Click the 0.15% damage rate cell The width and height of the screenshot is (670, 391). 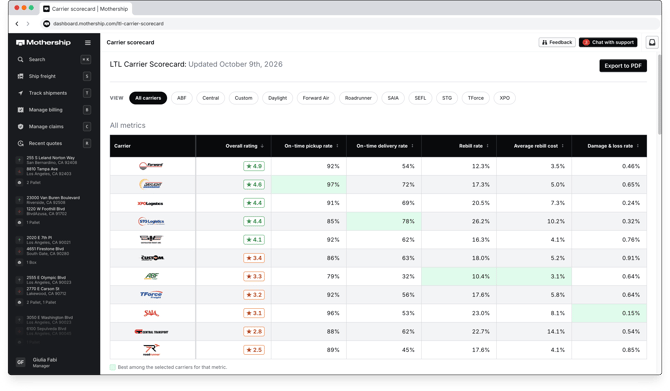(609, 313)
